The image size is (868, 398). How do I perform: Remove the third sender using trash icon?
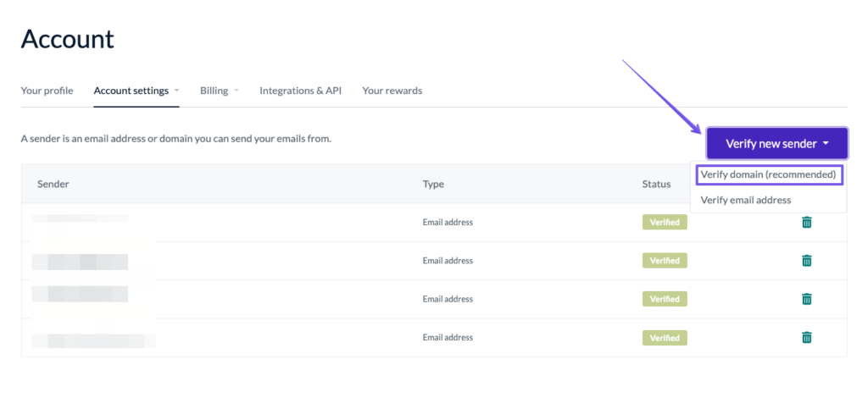(806, 299)
